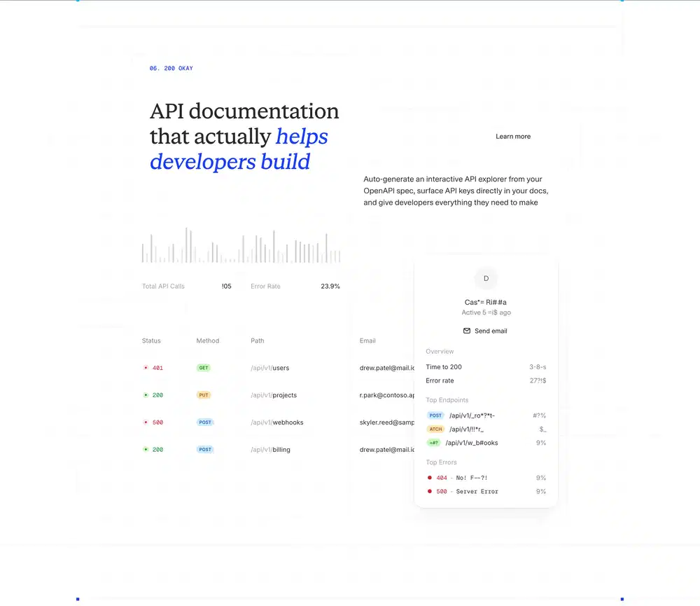
Task: Select the /api/v1/webhooks path
Action: [x=276, y=422]
